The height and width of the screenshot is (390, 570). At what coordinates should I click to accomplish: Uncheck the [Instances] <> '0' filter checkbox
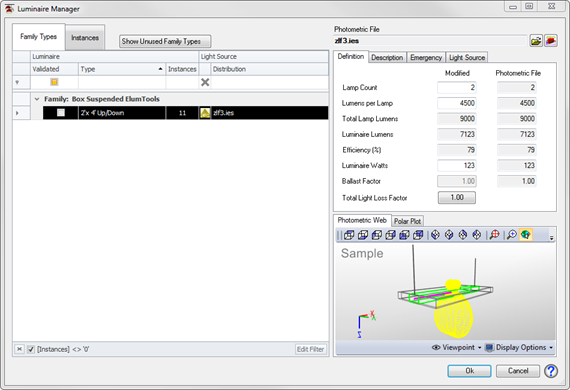tap(31, 349)
